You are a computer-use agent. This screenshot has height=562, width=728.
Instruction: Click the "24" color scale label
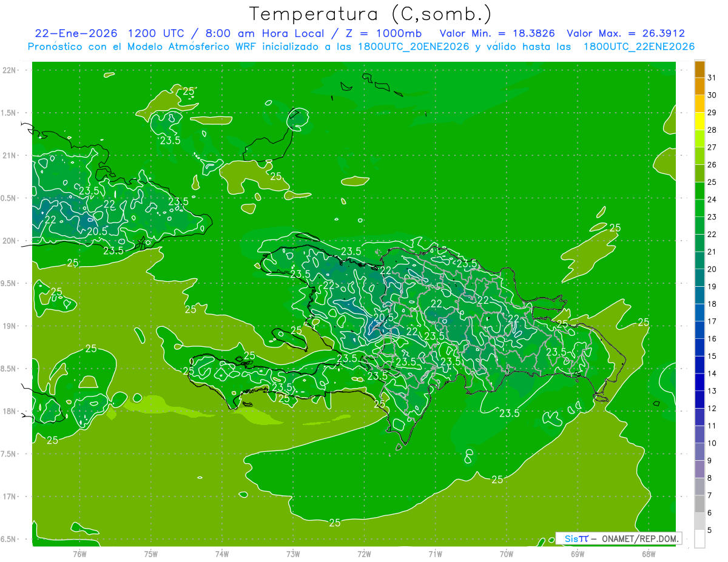click(x=712, y=199)
